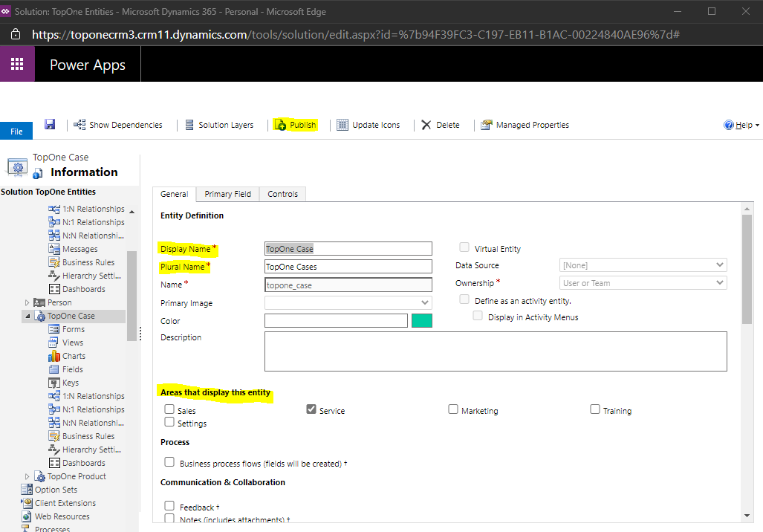Switch to the Primary Field tab
Image resolution: width=763 pixels, height=532 pixels.
227,193
